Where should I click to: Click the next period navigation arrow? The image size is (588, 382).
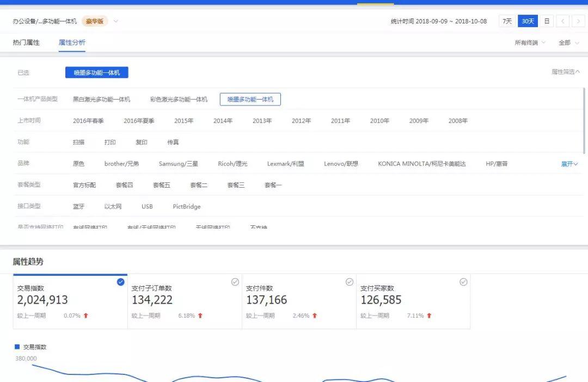(578, 21)
